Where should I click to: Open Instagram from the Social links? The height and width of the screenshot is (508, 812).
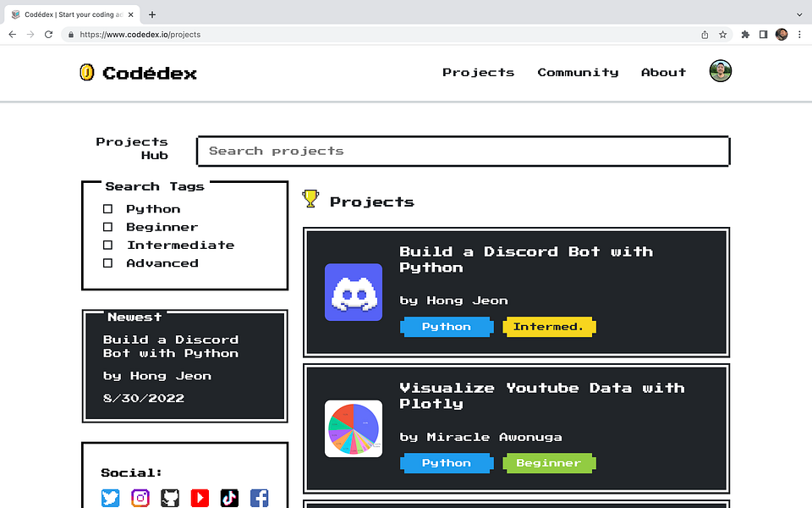(x=140, y=498)
